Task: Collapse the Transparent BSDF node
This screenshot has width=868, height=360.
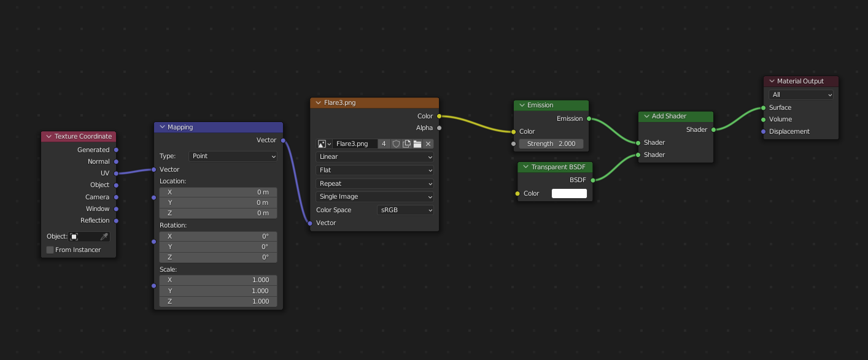Action: (525, 167)
